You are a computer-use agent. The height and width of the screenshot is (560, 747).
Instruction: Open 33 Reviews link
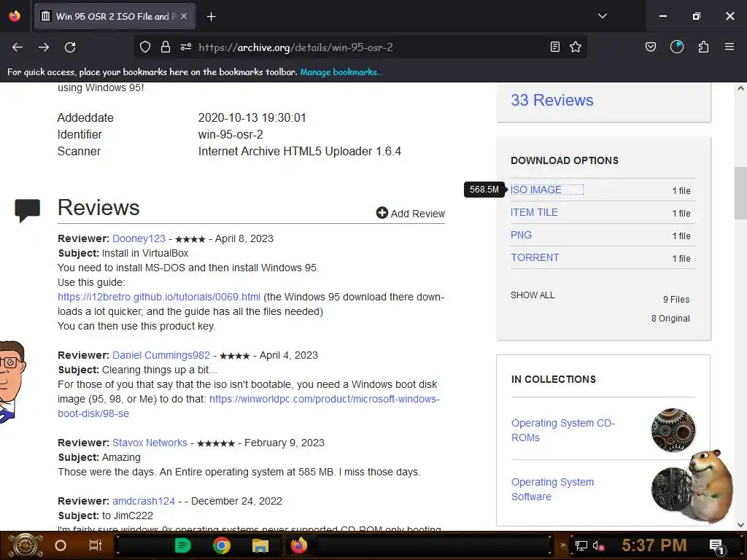(x=552, y=100)
